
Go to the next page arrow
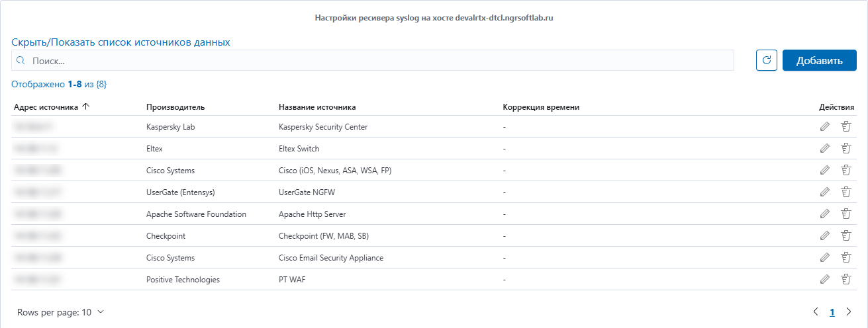tap(849, 311)
